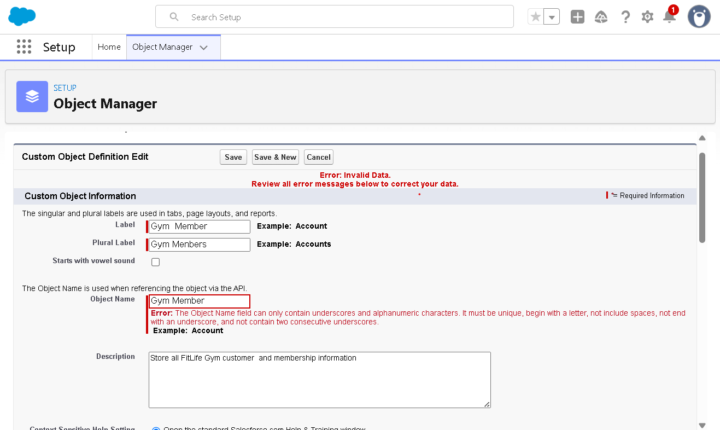Open the user avatar profile menu

click(699, 17)
